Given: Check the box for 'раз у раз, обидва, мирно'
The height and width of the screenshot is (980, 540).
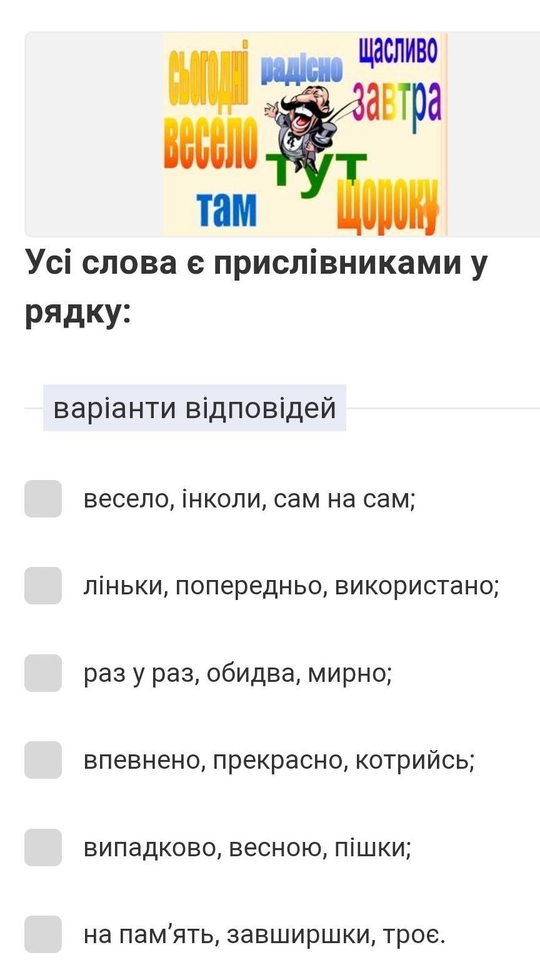Looking at the screenshot, I should click(x=43, y=673).
